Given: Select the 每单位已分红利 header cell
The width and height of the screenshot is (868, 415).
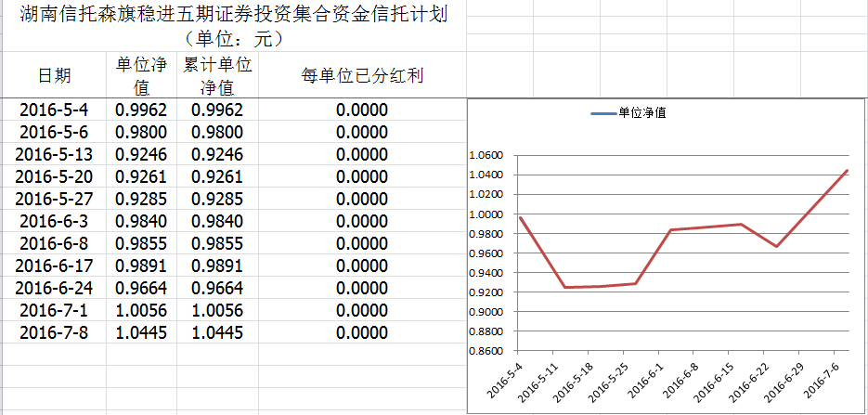Looking at the screenshot, I should (362, 75).
